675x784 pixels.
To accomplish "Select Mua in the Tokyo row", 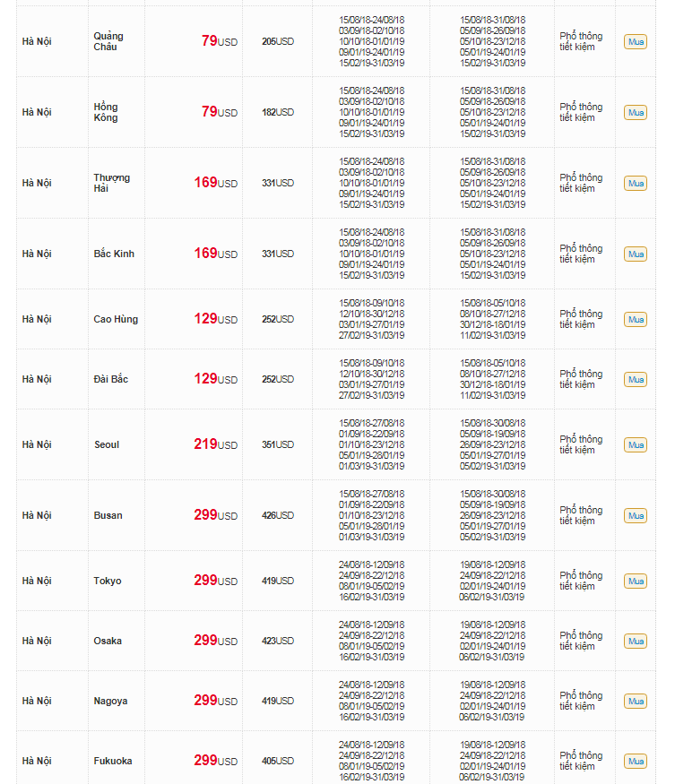I will click(x=635, y=581).
